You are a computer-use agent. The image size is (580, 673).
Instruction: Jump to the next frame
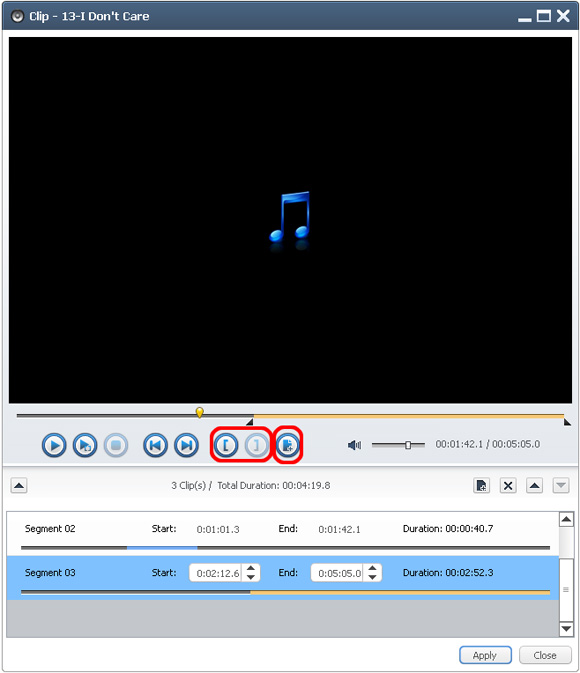[186, 445]
